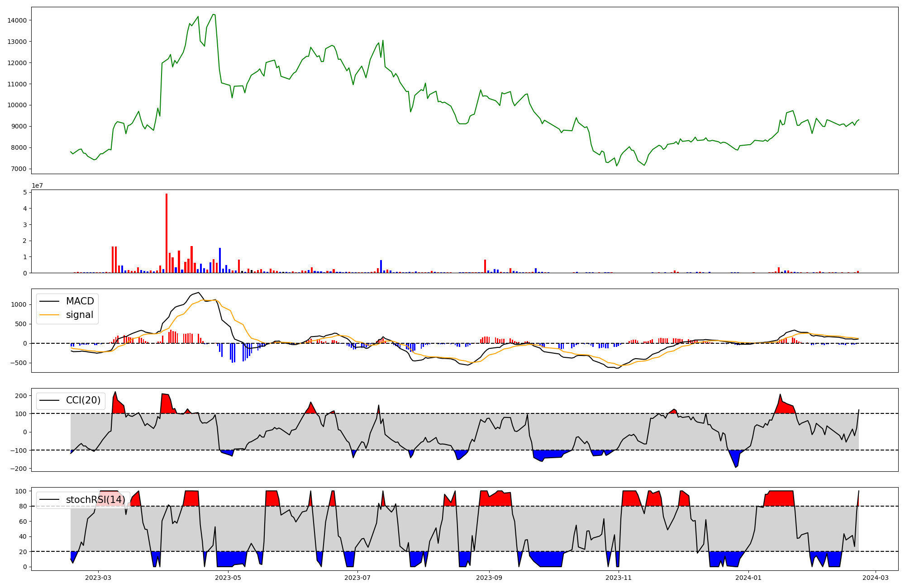Click the 14000 price axis label

[x=17, y=20]
